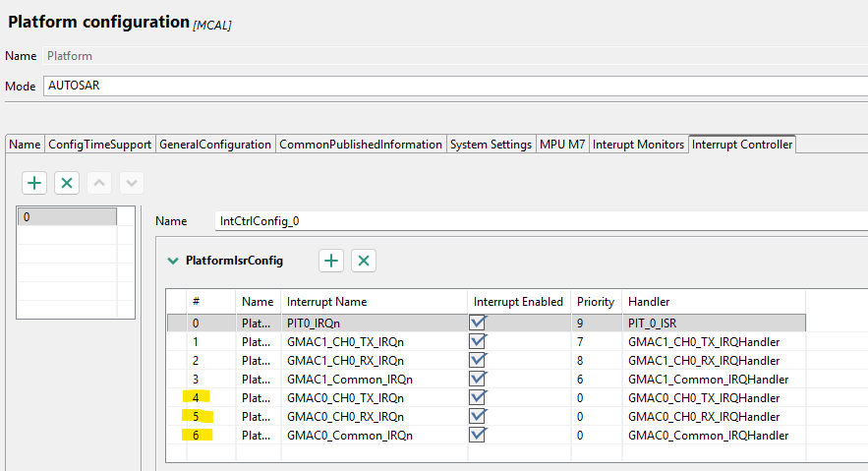Toggle Interrupt Enabled for GMAC1_CH0_TX_IRQn

coord(478,341)
